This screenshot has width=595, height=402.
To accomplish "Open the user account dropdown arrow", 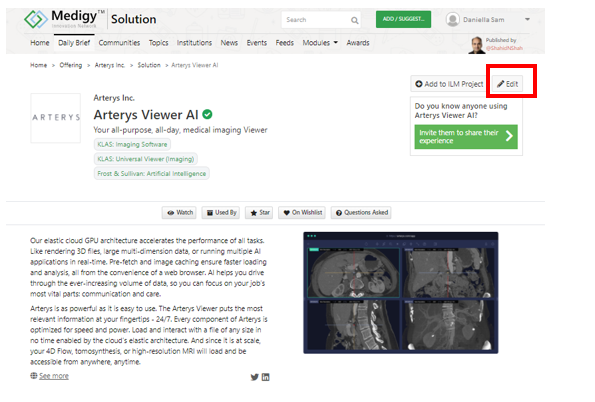I will pyautogui.click(x=527, y=19).
